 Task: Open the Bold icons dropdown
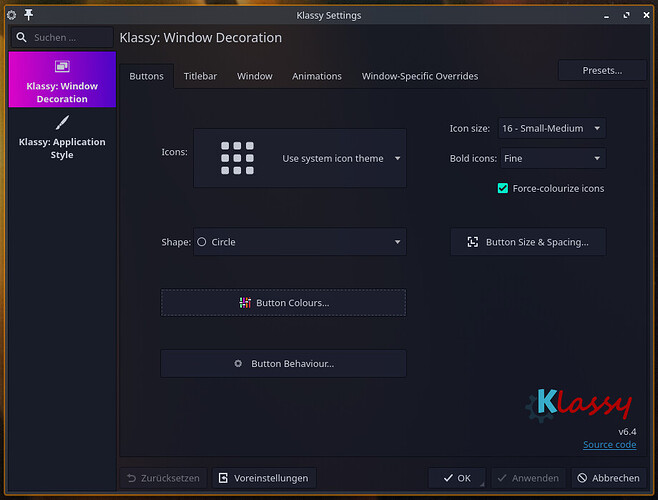coord(552,158)
